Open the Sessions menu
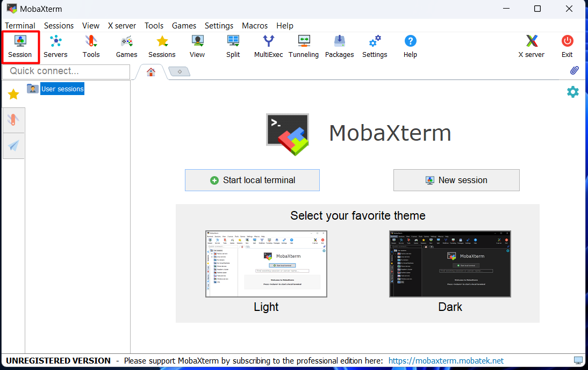 tap(59, 25)
